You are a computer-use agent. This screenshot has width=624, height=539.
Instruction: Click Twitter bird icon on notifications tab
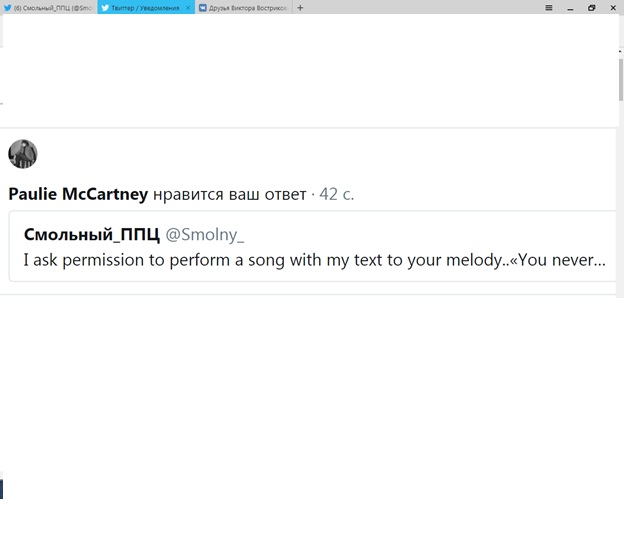(104, 7)
